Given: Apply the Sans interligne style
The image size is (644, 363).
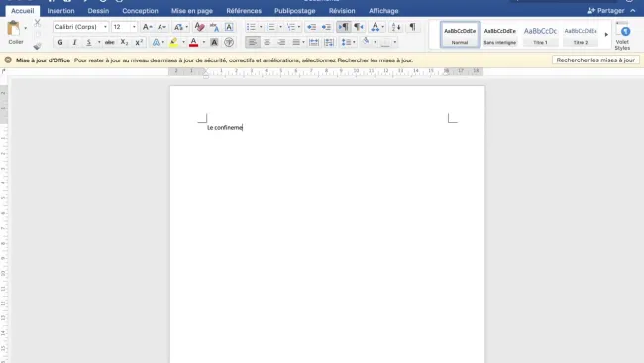Looking at the screenshot, I should click(499, 35).
